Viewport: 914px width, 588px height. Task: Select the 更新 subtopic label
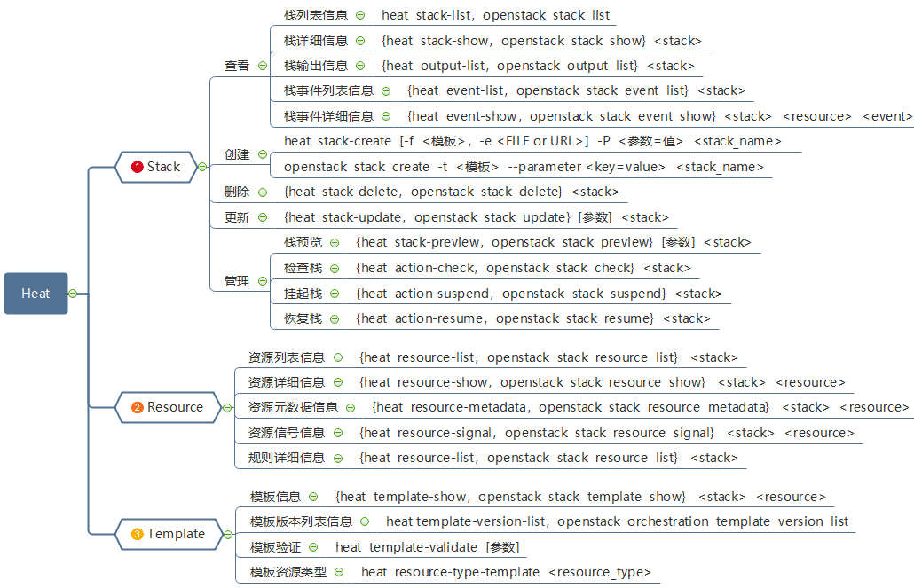click(x=237, y=217)
